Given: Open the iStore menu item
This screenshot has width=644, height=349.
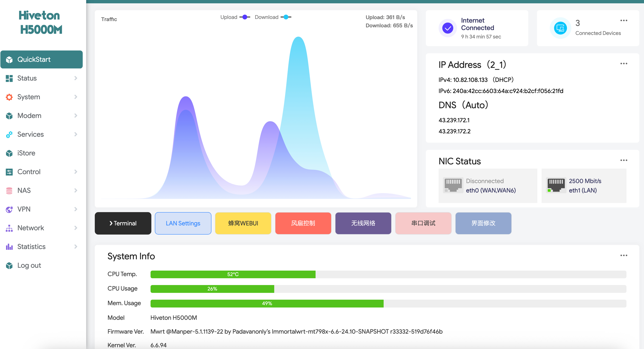Looking at the screenshot, I should 26,153.
